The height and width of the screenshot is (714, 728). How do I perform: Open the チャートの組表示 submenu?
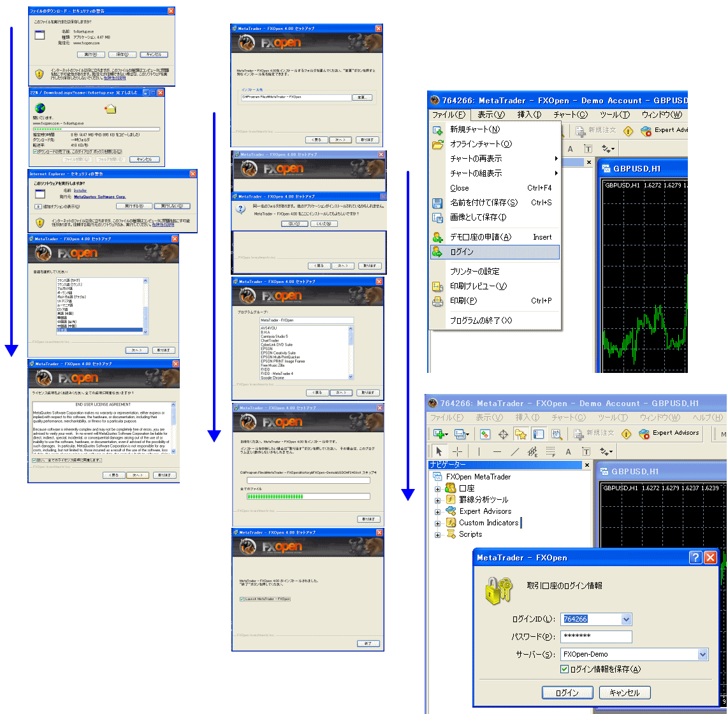pos(495,173)
